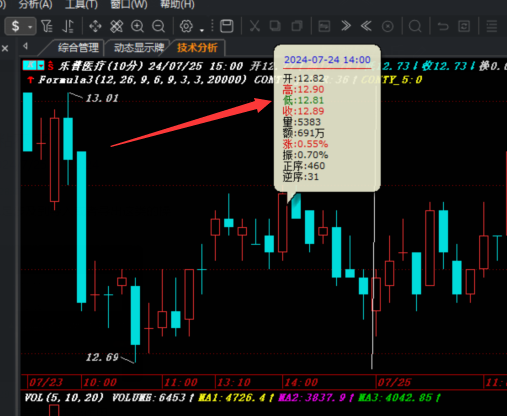Click the tooltip date 2024-07-24 14:00
This screenshot has width=507, height=416.
pyautogui.click(x=327, y=60)
